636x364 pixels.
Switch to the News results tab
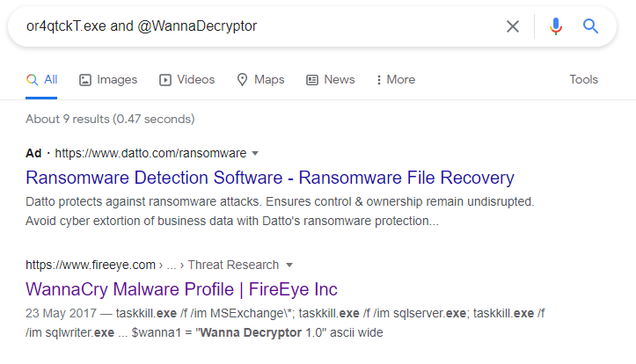[331, 79]
